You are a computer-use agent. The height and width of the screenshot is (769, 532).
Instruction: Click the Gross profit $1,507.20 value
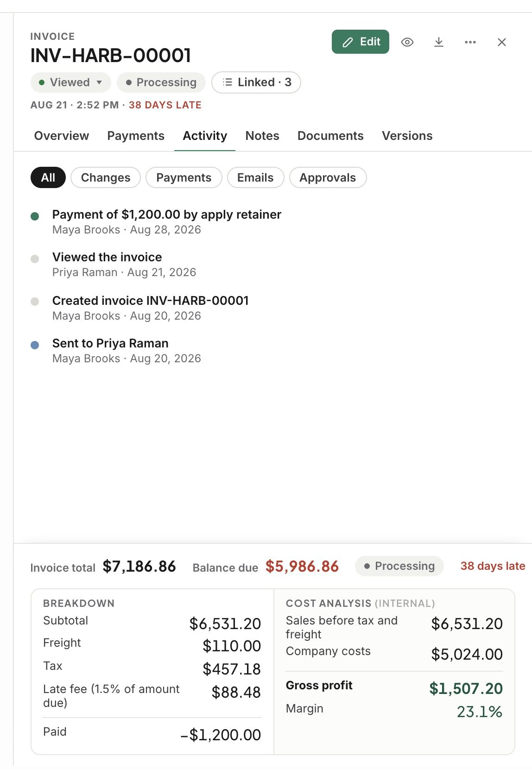click(466, 688)
